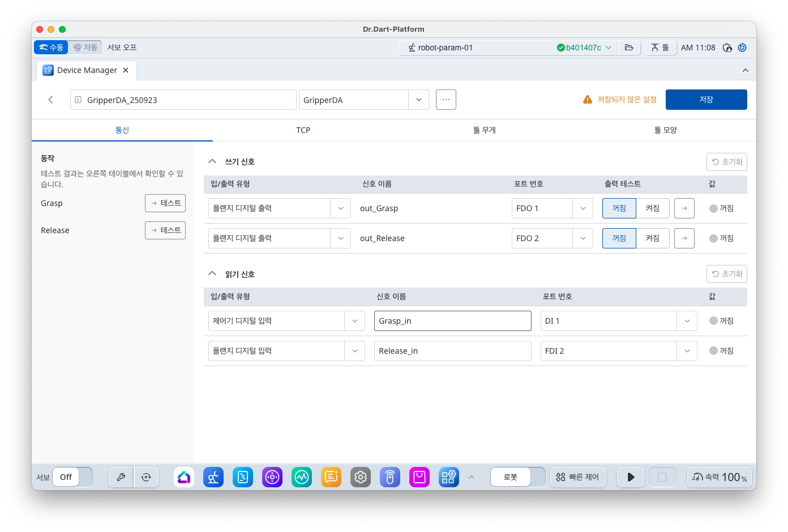Click the back arrow beside GripperDA_250923
Screen dimensions: 788x532
51,100
